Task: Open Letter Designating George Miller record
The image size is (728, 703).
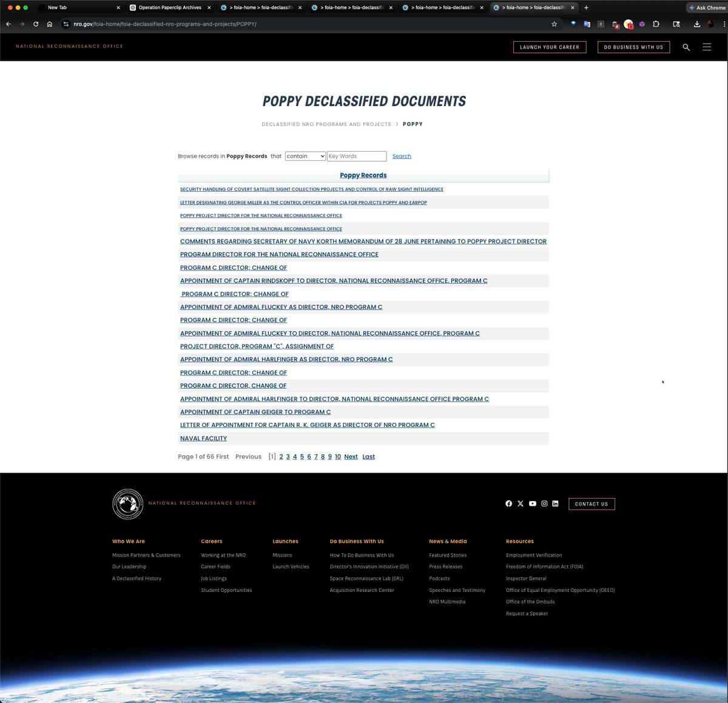Action: [x=303, y=203]
